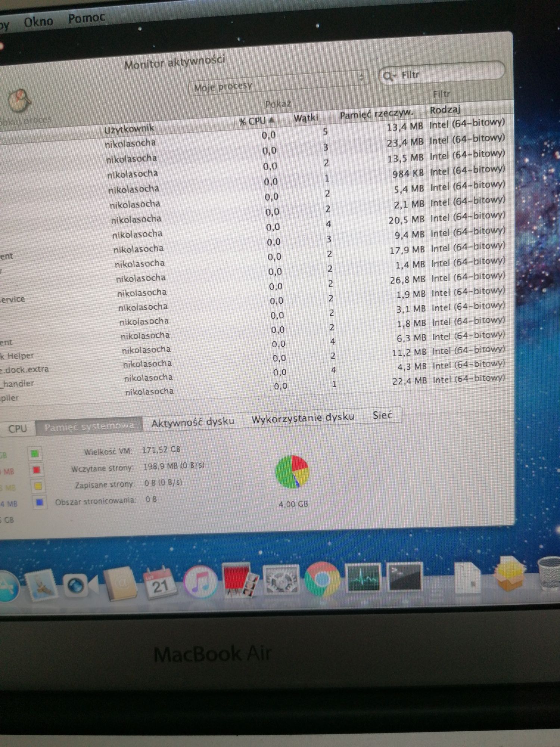Image resolution: width=560 pixels, height=747 pixels.
Task: Click the 22,4 MB memory cell
Action: point(410,381)
